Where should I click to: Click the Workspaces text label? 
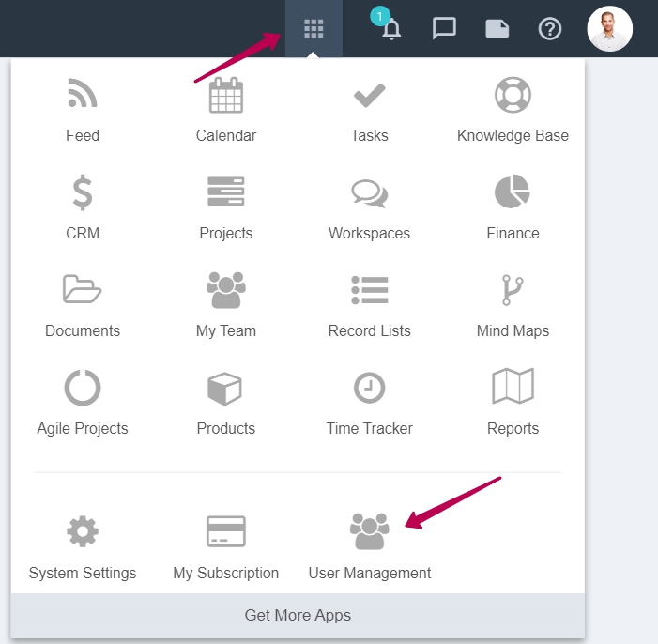[369, 234]
